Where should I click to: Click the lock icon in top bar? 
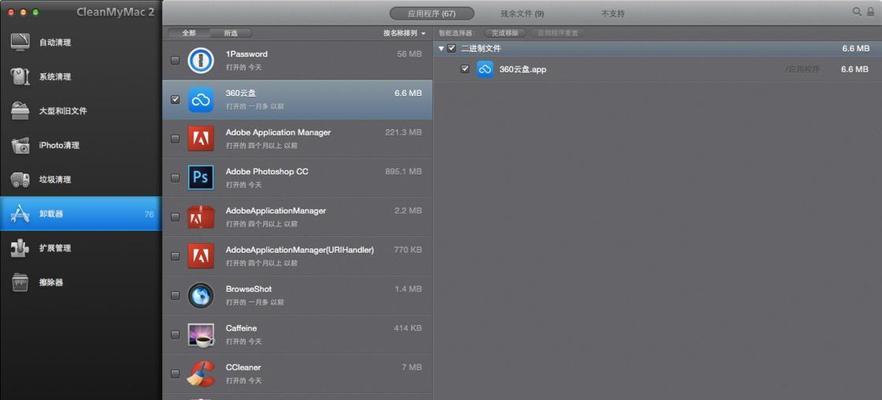click(871, 11)
